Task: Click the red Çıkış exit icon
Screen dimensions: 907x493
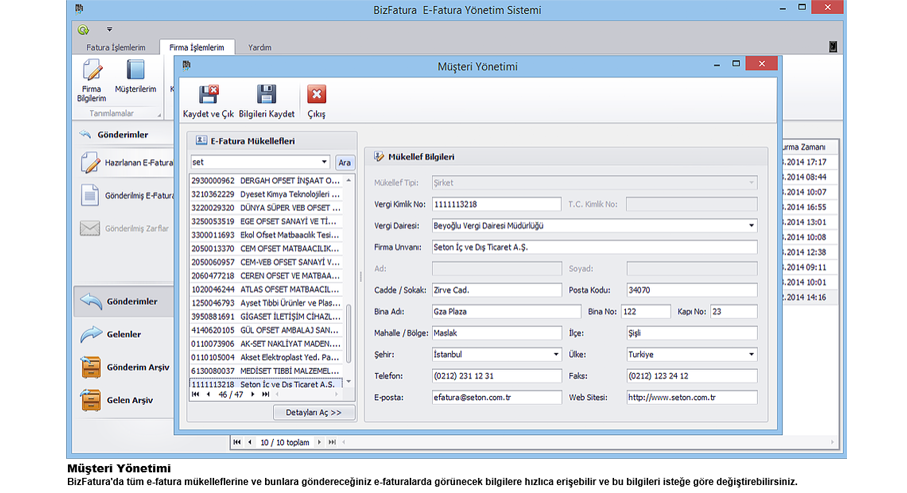Action: tap(316, 95)
